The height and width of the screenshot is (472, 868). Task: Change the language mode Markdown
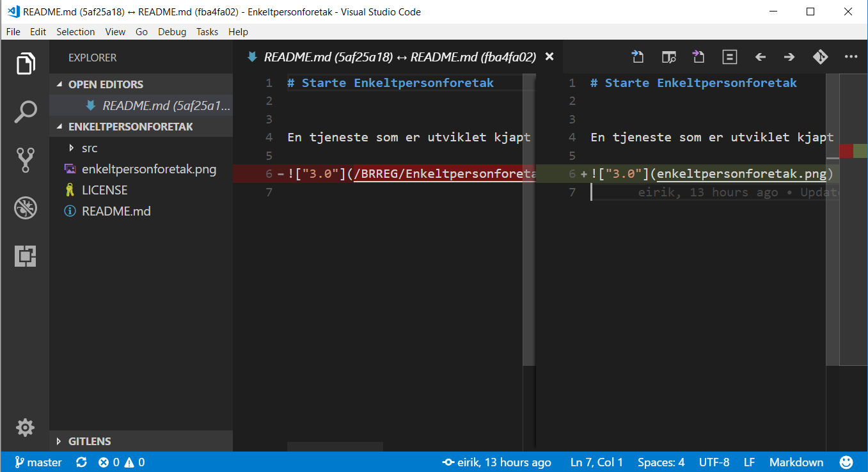click(796, 462)
